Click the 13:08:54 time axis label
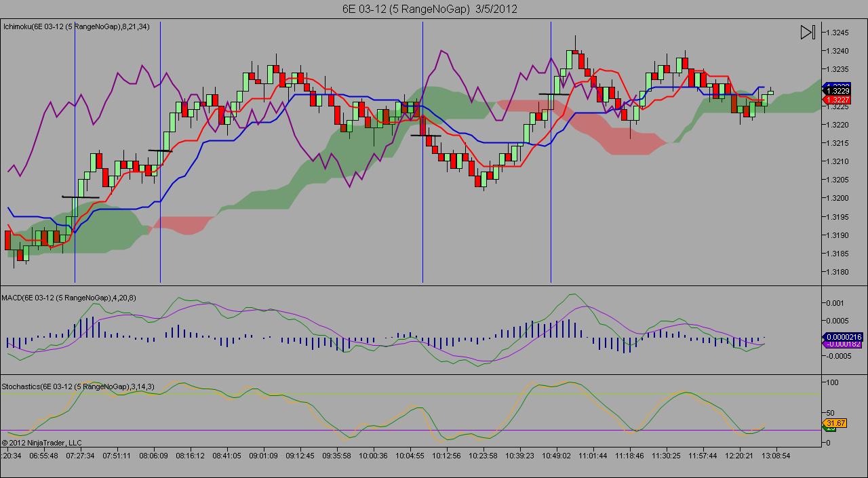This screenshot has width=868, height=478. tap(776, 456)
